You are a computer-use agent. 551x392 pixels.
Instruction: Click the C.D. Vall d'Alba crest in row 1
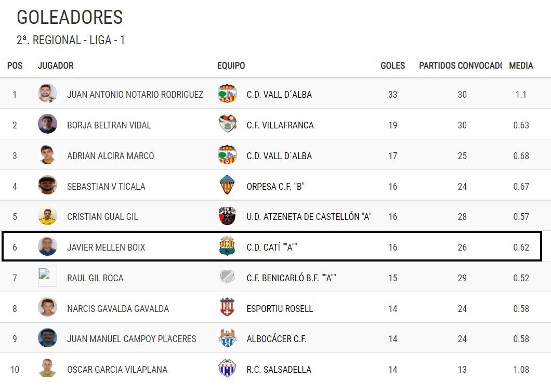(x=227, y=94)
